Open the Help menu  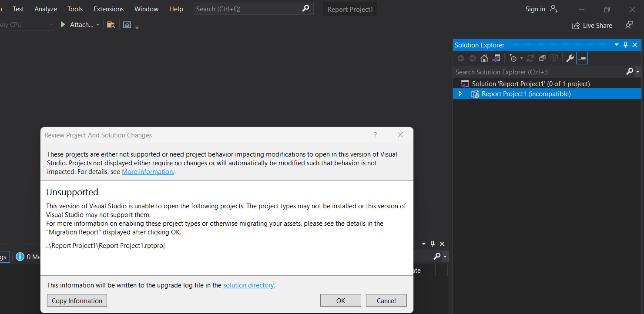[x=176, y=9]
